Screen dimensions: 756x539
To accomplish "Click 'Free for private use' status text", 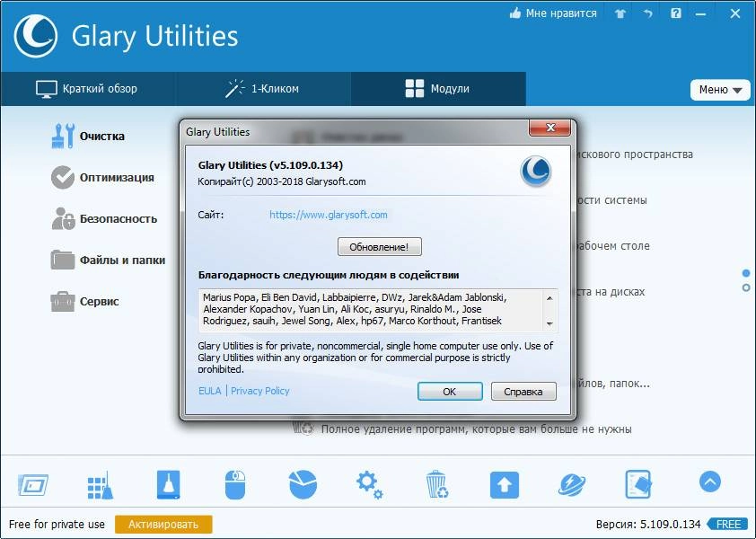I will coord(57,525).
